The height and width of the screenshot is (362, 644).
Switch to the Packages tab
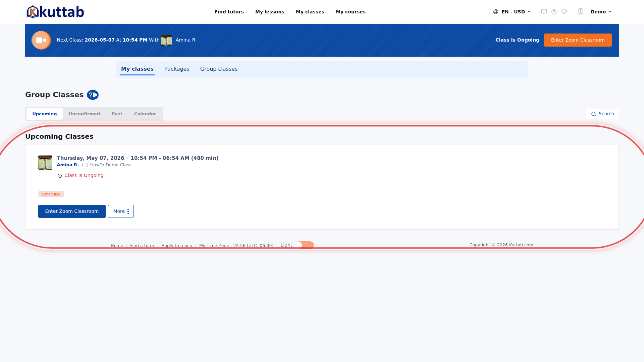click(177, 69)
